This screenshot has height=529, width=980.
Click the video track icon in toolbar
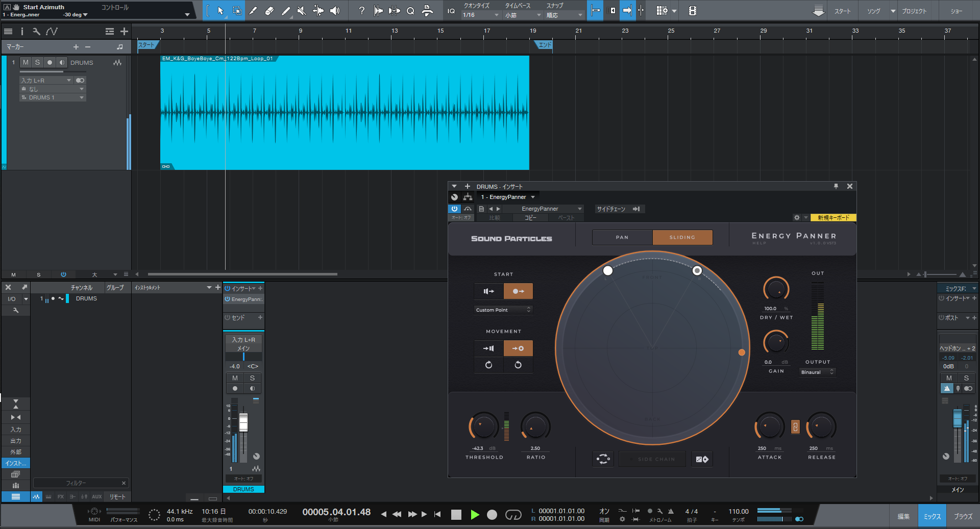[x=692, y=11]
